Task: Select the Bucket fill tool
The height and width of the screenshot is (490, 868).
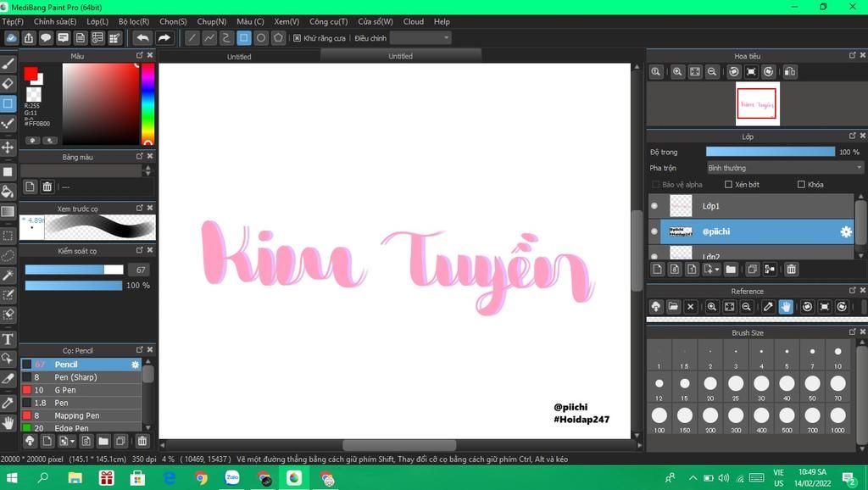Action: (8, 192)
